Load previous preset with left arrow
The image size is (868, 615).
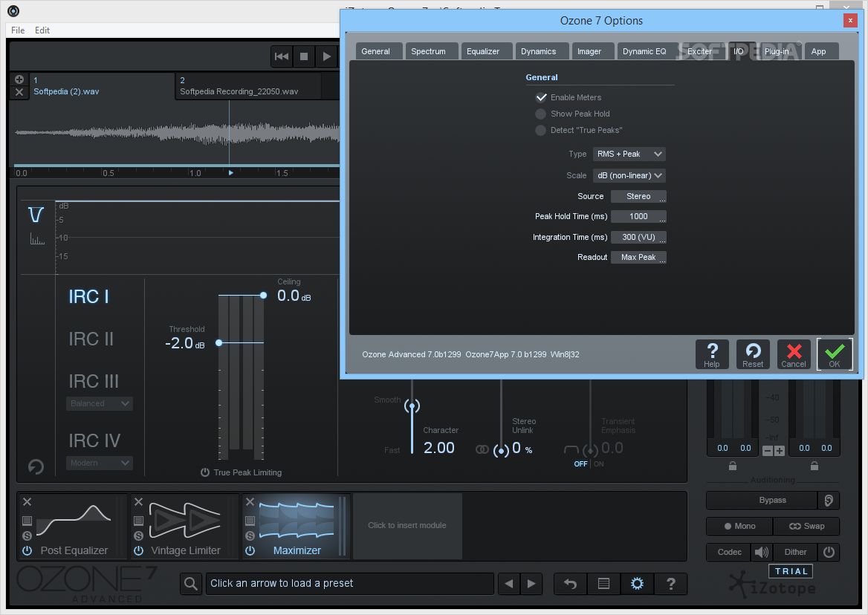click(x=509, y=584)
